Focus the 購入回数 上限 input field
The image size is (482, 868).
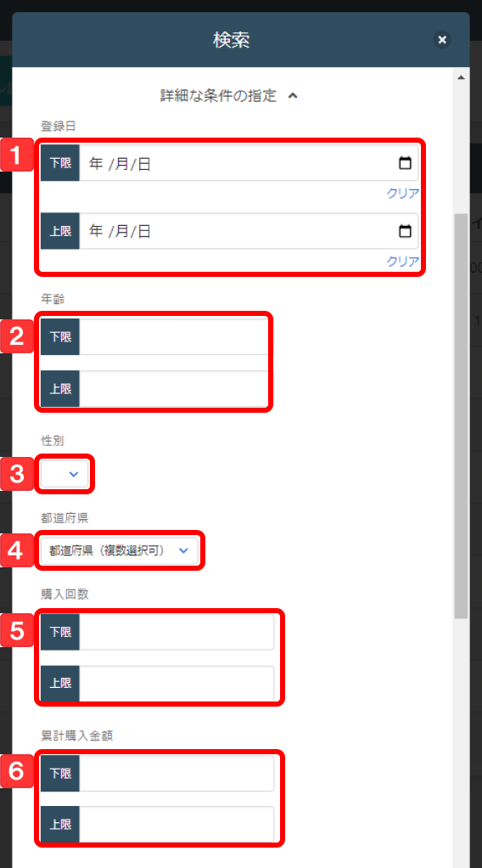177,684
